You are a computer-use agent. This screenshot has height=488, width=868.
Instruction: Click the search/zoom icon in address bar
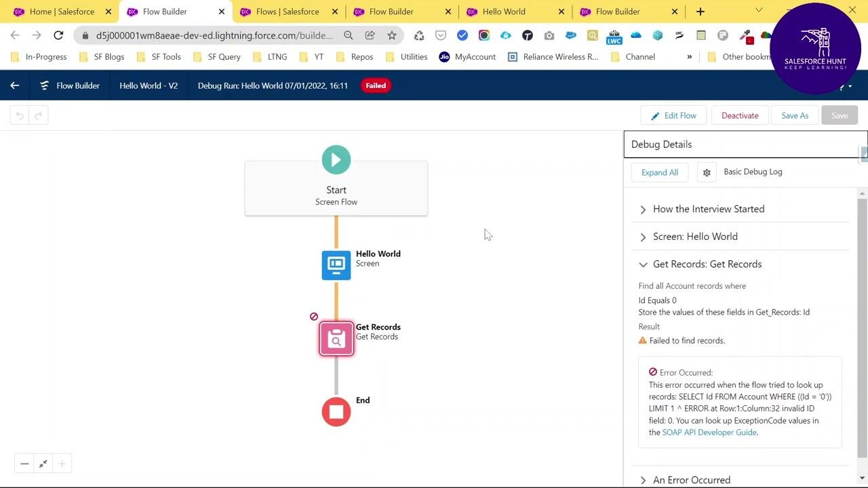pyautogui.click(x=348, y=35)
